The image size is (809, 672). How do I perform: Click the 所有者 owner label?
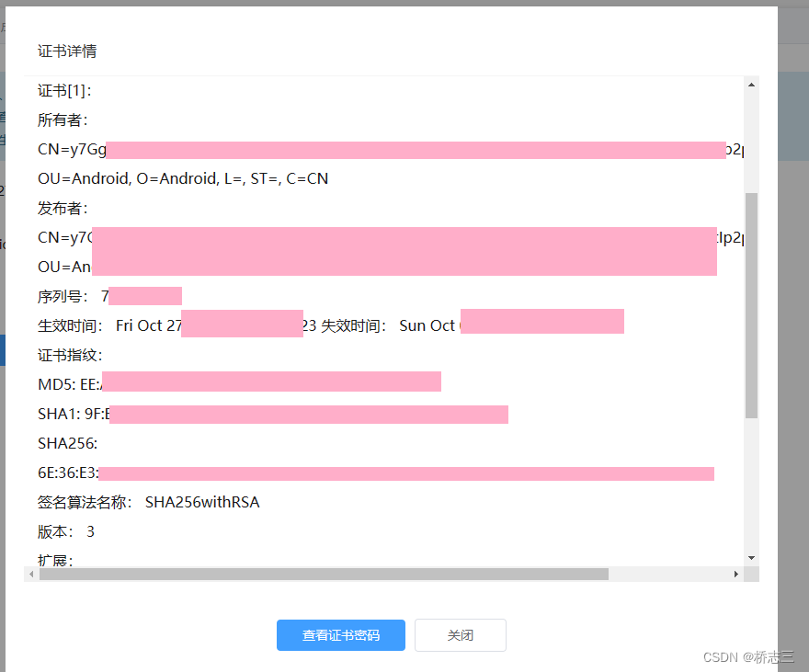(62, 120)
